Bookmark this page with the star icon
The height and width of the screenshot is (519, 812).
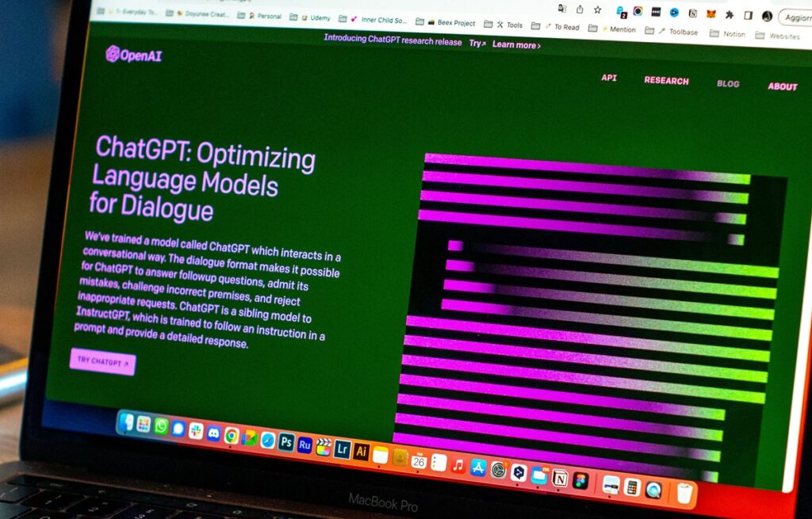(597, 10)
